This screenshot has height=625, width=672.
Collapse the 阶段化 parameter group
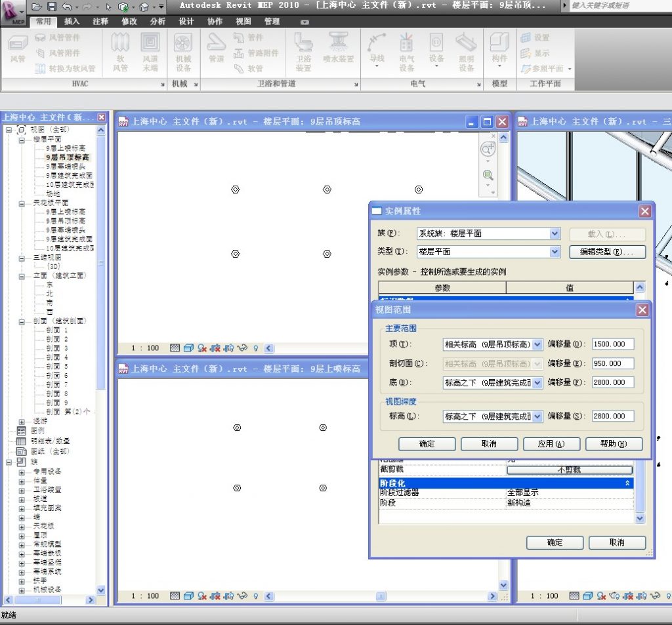[x=627, y=483]
